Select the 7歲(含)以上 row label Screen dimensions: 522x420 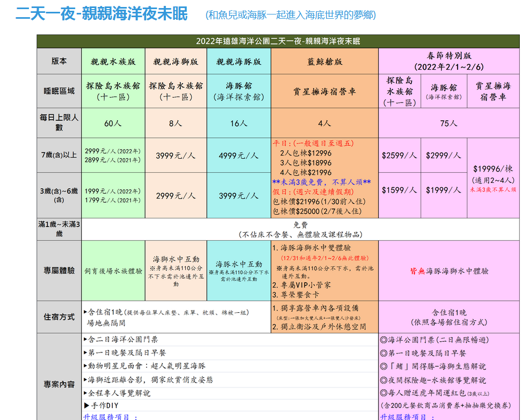point(59,155)
